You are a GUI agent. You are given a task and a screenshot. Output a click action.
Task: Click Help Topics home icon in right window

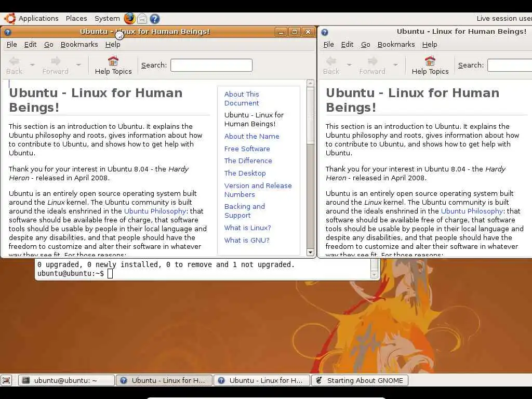pos(430,61)
